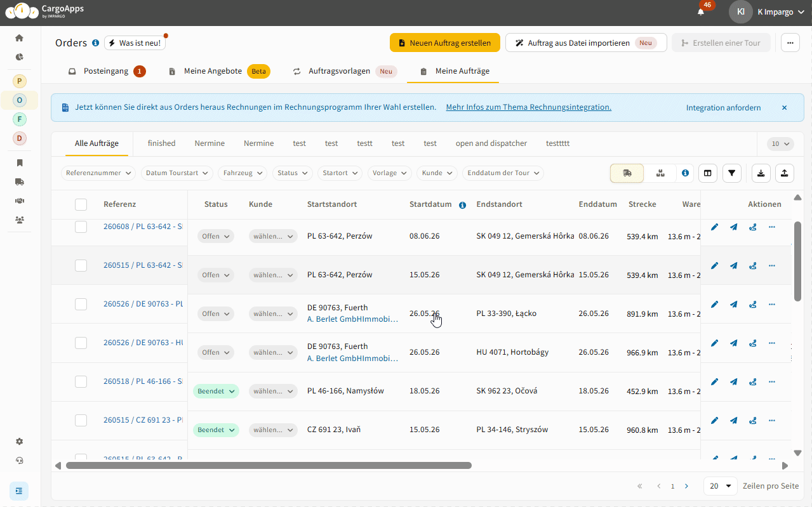Close the blue invoice integration banner
Screen dimensions: 812x507
click(784, 108)
